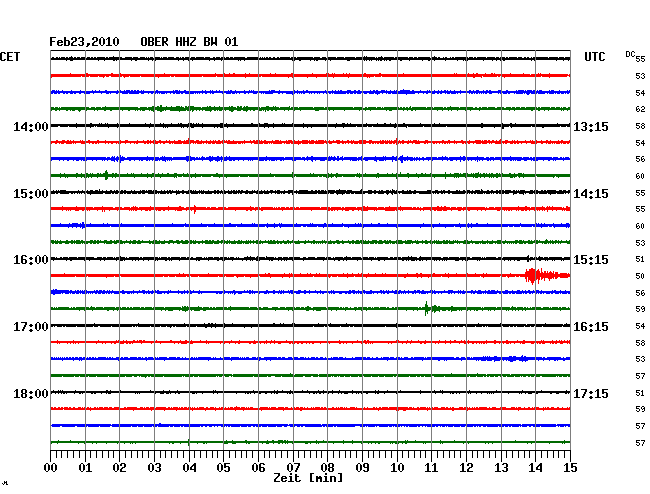
Task: Click DC value 54 in the 17:00 row
Action: click(640, 326)
